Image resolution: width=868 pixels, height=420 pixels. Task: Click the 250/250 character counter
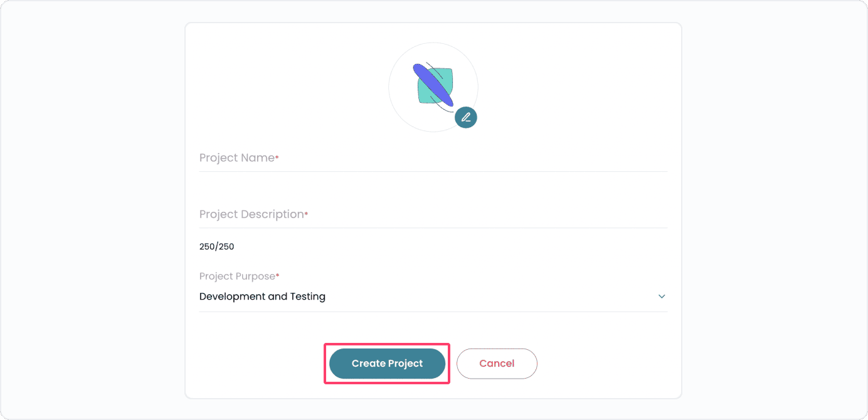tap(216, 246)
